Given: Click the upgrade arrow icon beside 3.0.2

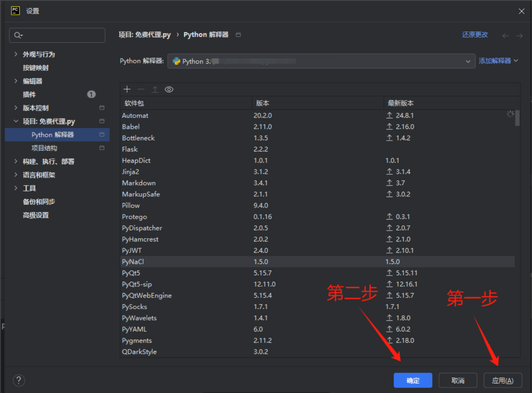Looking at the screenshot, I should 389,194.
